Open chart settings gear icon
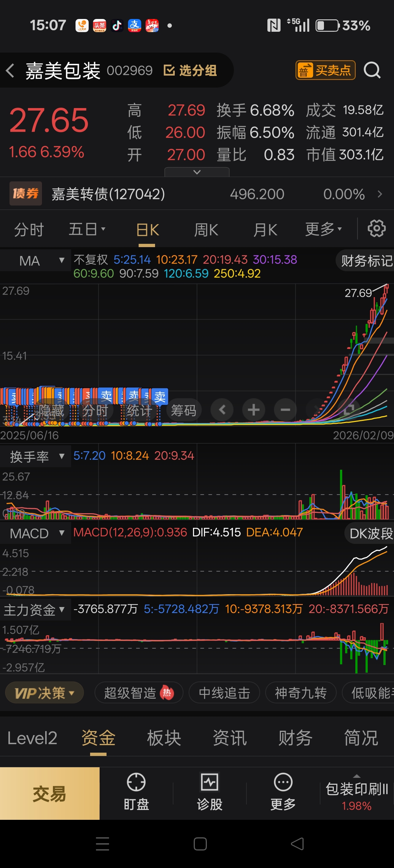The width and height of the screenshot is (394, 868). click(x=376, y=229)
